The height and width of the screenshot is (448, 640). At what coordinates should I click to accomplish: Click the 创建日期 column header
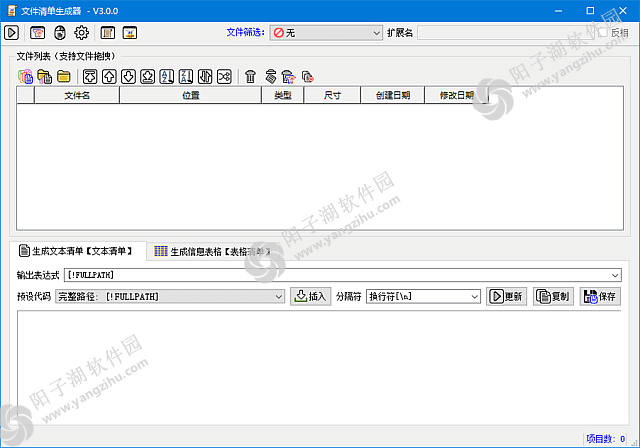pyautogui.click(x=393, y=95)
